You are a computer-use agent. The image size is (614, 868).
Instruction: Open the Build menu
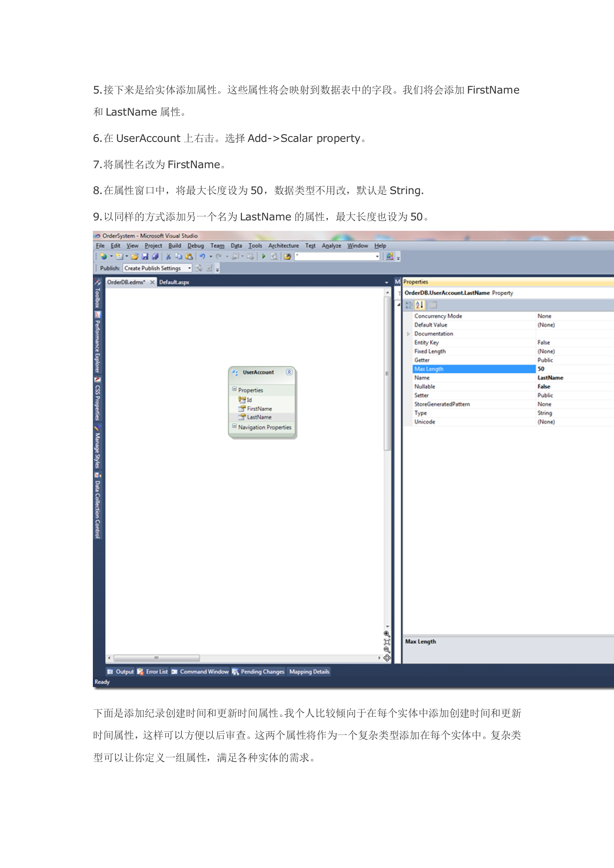[174, 246]
